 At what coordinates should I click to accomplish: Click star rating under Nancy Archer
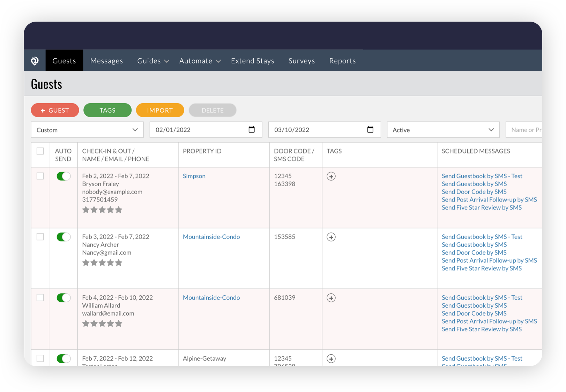pyautogui.click(x=102, y=263)
